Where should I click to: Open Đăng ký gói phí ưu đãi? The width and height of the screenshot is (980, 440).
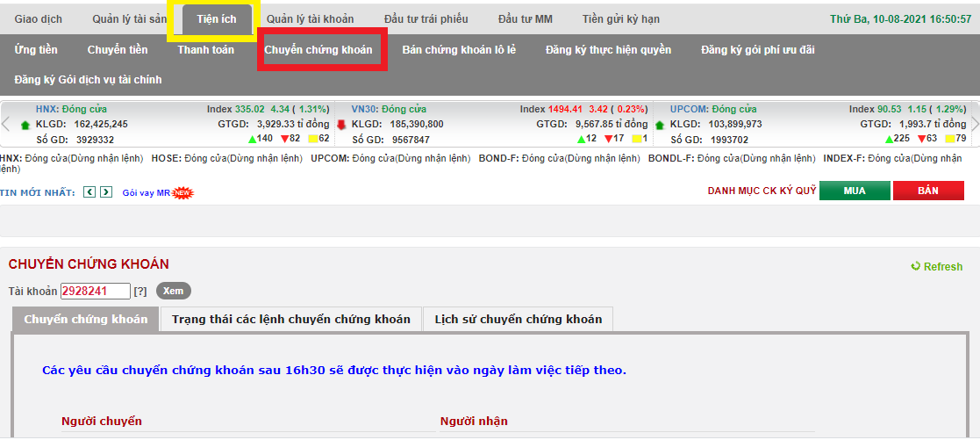757,49
